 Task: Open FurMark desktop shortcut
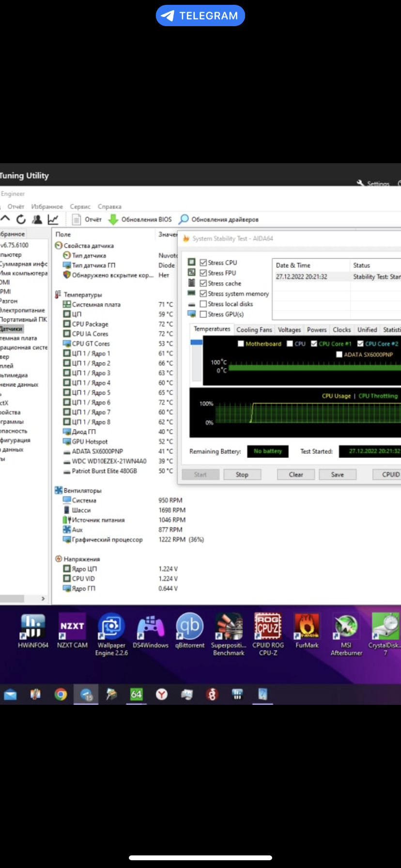click(x=307, y=631)
